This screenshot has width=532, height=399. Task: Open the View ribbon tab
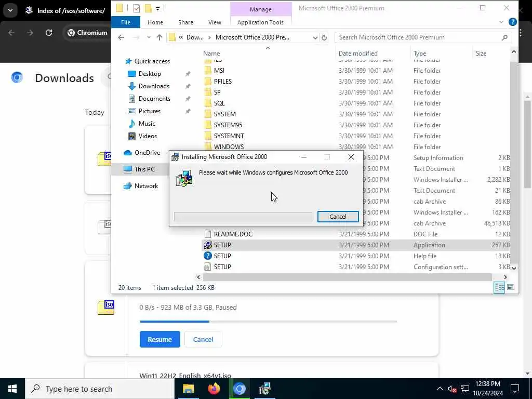click(215, 22)
